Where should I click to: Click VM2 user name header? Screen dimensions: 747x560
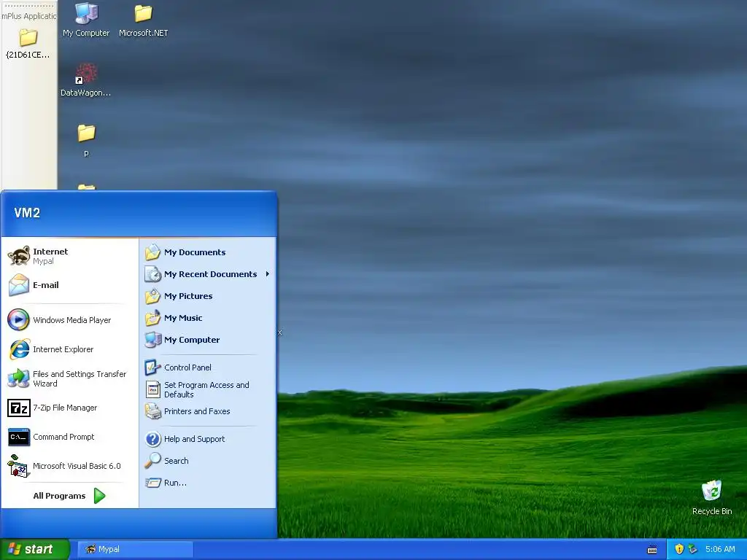[27, 213]
